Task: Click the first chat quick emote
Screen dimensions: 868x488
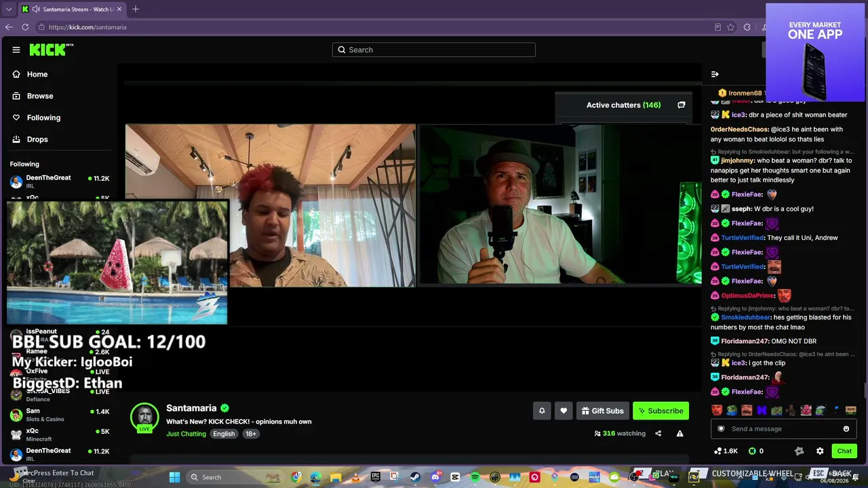Action: click(717, 410)
